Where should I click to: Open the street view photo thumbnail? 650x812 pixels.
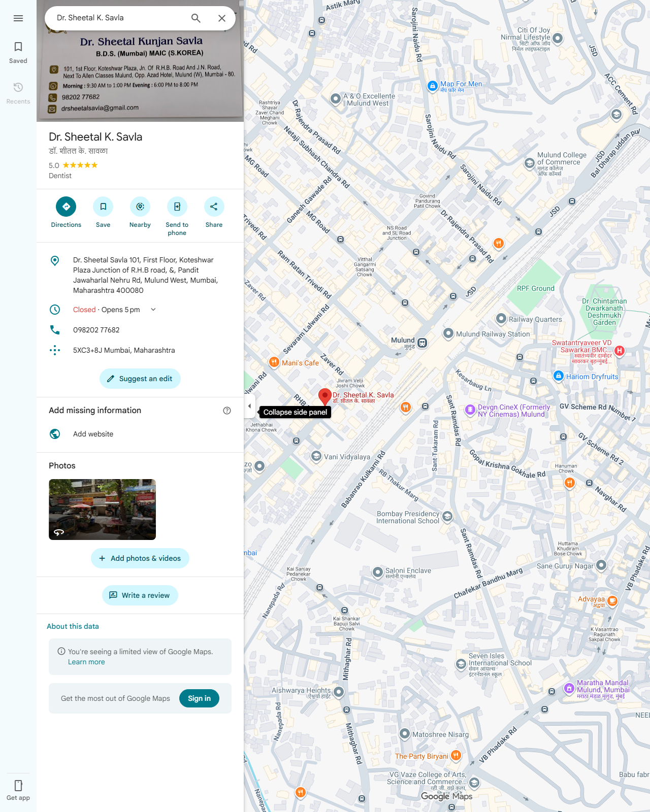click(102, 510)
